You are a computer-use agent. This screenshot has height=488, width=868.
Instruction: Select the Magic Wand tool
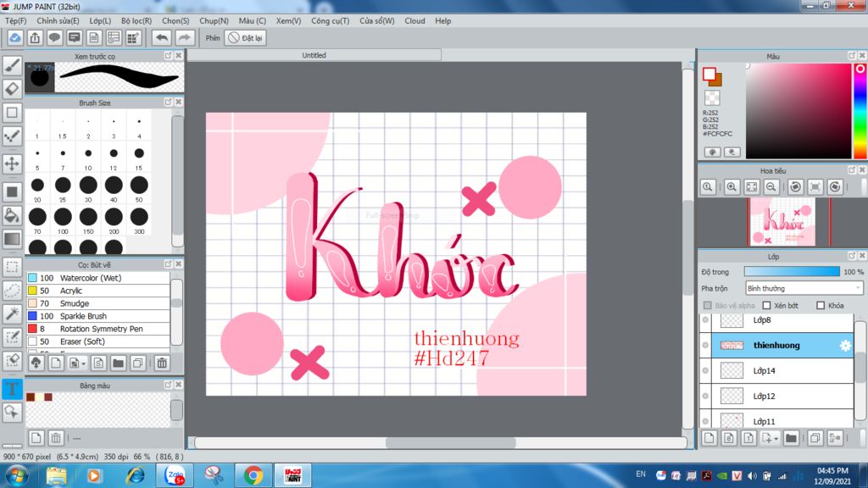(x=12, y=313)
